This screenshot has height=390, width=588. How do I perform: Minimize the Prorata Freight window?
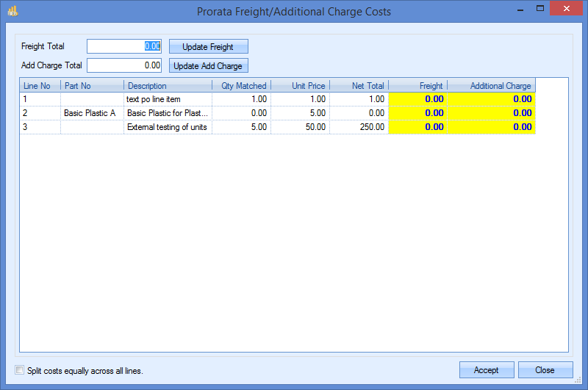517,9
